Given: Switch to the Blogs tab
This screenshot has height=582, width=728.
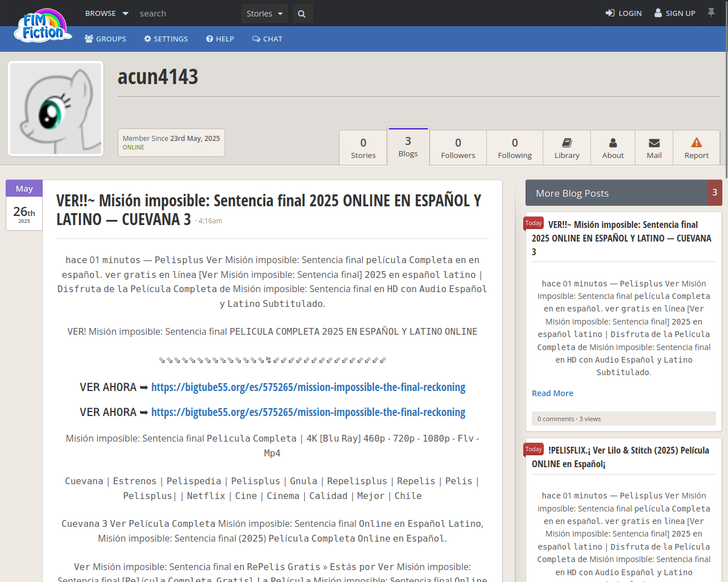Looking at the screenshot, I should 408,147.
